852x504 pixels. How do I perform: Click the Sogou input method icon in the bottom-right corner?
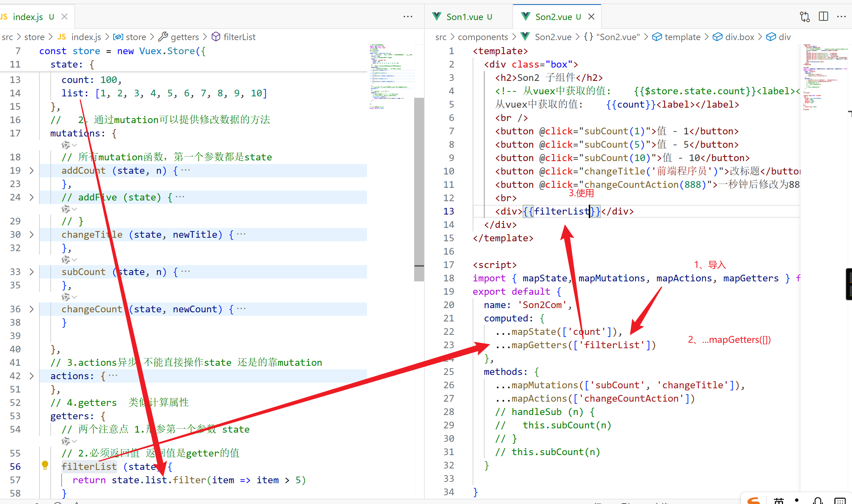click(x=754, y=501)
